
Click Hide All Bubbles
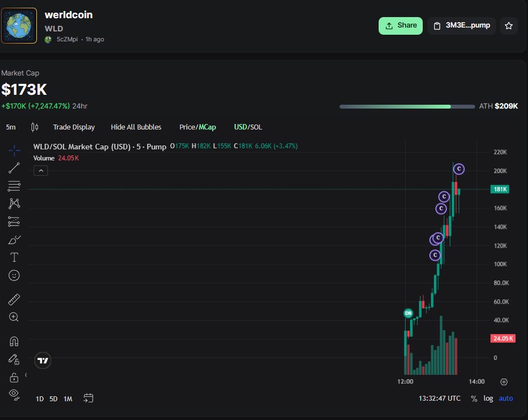coord(136,127)
